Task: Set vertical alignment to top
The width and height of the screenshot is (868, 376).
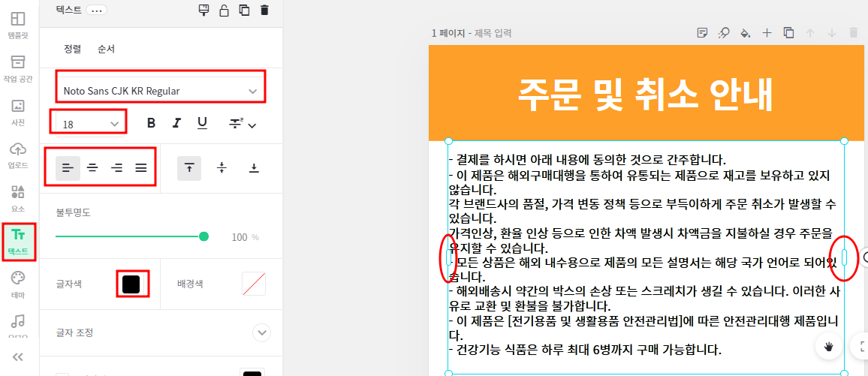Action: point(189,169)
